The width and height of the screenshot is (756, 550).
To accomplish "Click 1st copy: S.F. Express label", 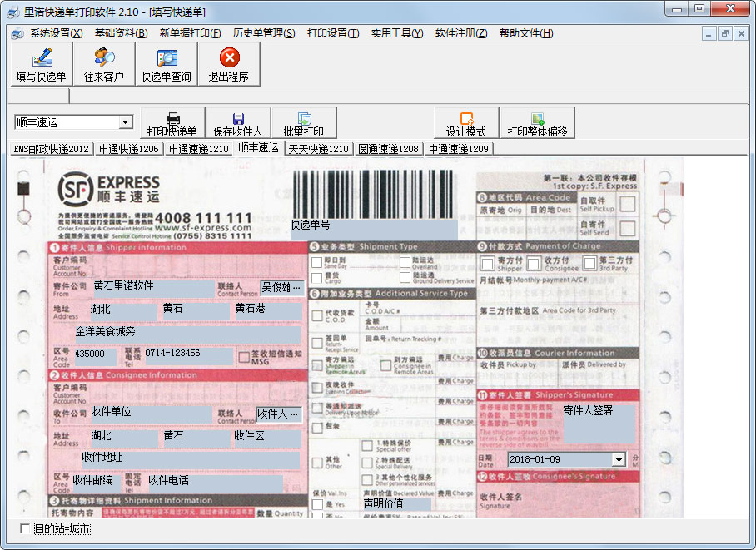I will coord(594,186).
